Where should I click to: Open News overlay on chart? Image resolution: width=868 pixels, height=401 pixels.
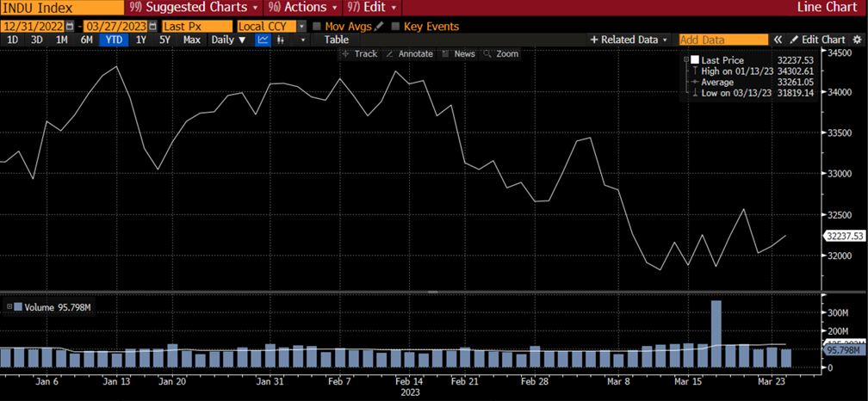tap(458, 53)
